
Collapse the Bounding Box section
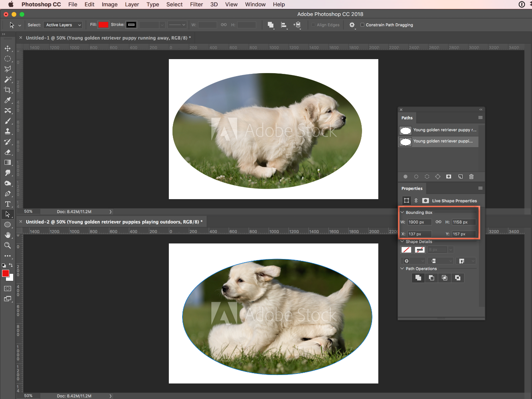402,212
